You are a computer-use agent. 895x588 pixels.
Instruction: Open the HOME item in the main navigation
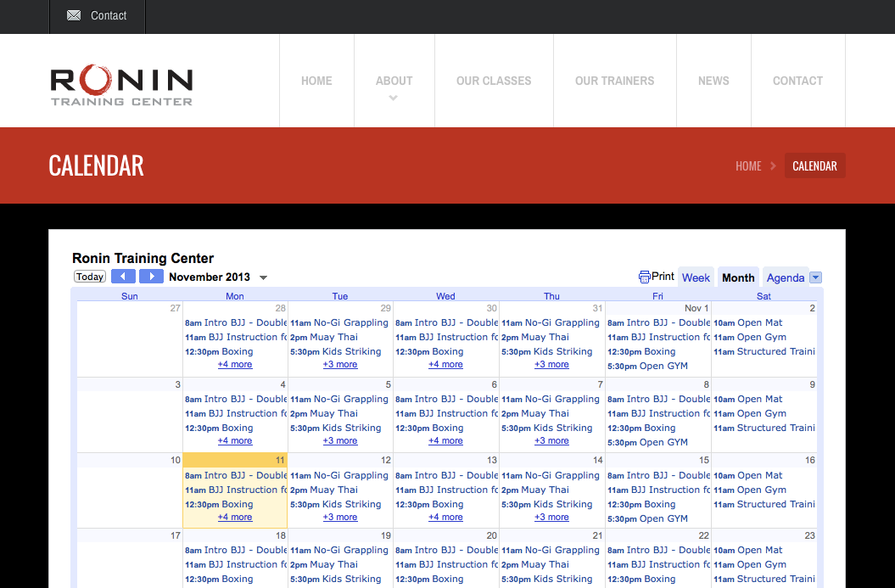coord(316,81)
